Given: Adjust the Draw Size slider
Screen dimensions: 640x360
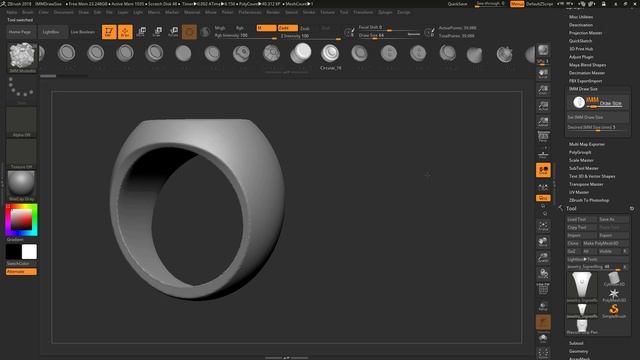Looking at the screenshot, I should 389,36.
